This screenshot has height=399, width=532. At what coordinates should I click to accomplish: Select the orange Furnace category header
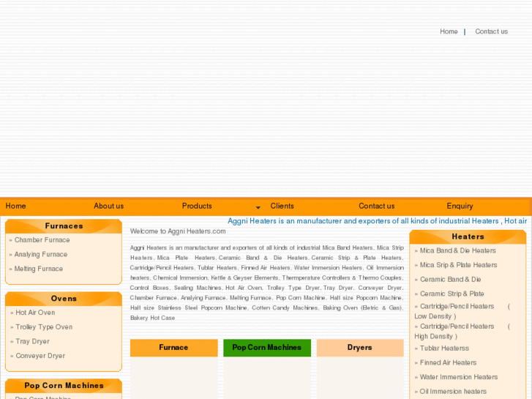[173, 348]
